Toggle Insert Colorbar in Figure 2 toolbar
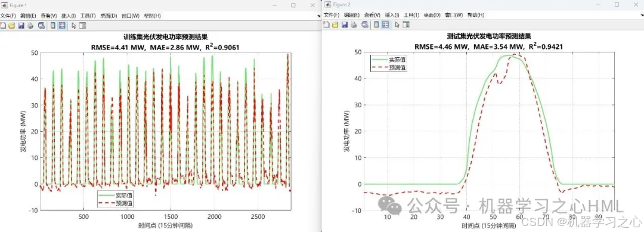Image resolution: width=644 pixels, height=232 pixels. 377,24
